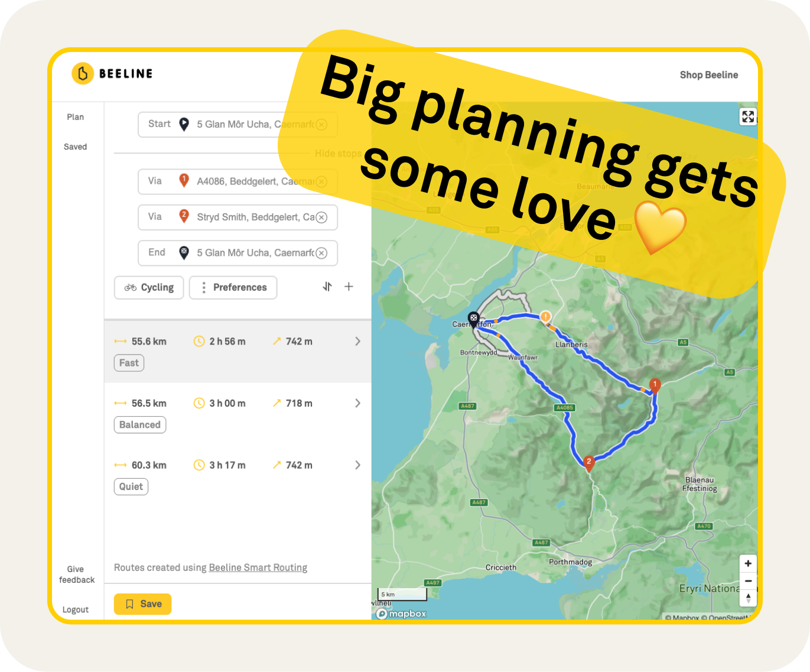
Task: Click the 60.3 km distance icon
Action: (121, 465)
